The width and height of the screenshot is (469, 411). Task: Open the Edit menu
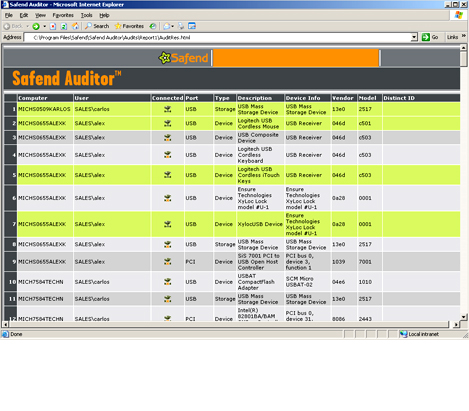click(24, 15)
